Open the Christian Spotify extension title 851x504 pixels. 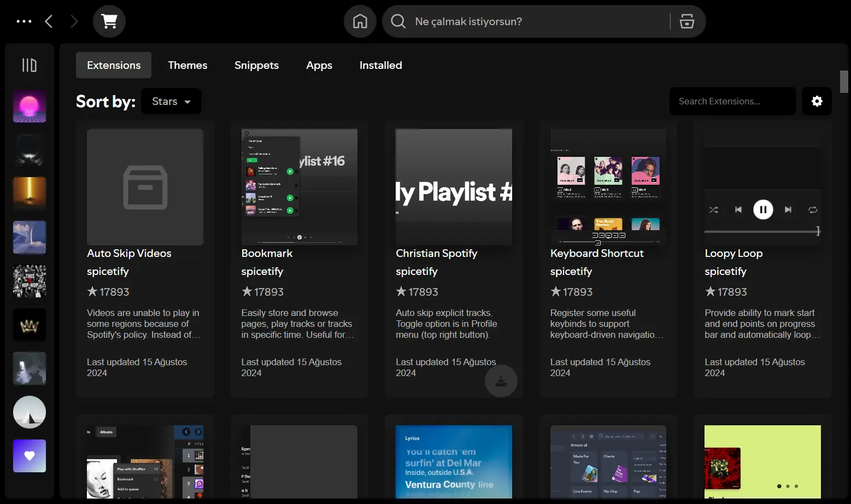point(436,253)
